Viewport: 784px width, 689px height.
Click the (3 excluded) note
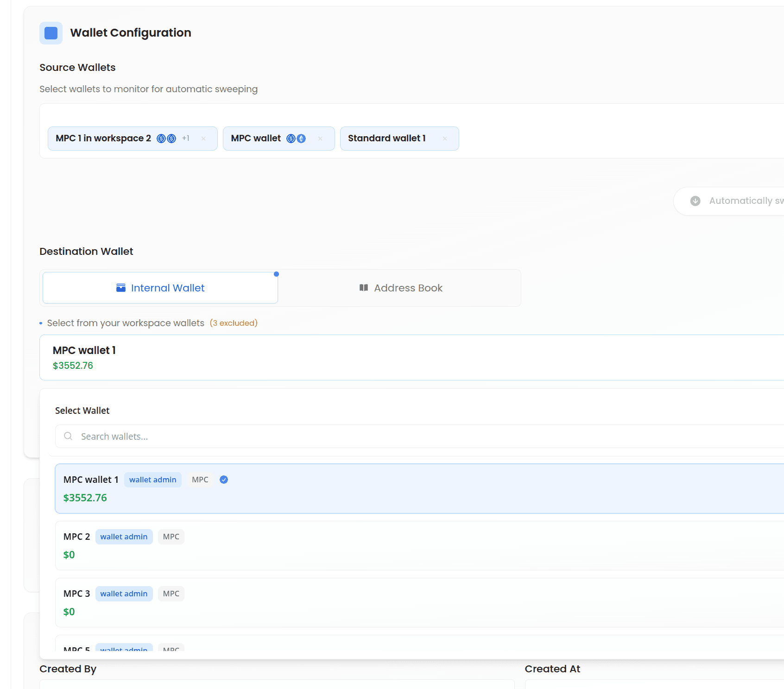click(234, 323)
